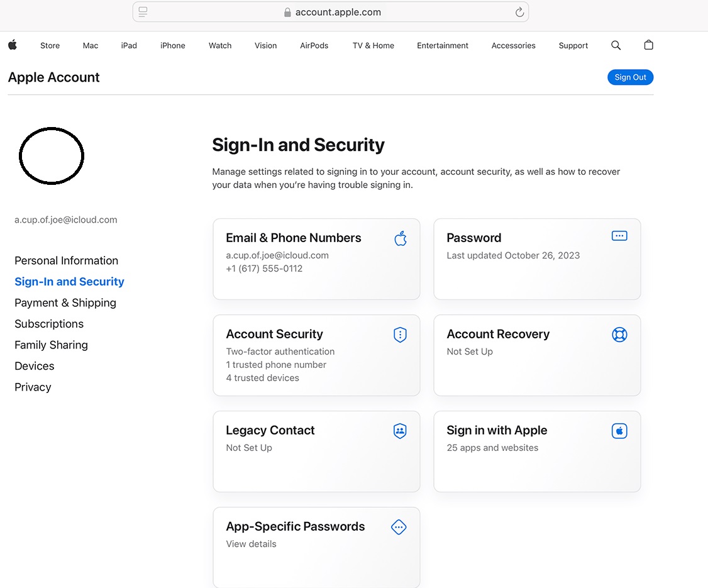Open the Mac menu

(91, 46)
